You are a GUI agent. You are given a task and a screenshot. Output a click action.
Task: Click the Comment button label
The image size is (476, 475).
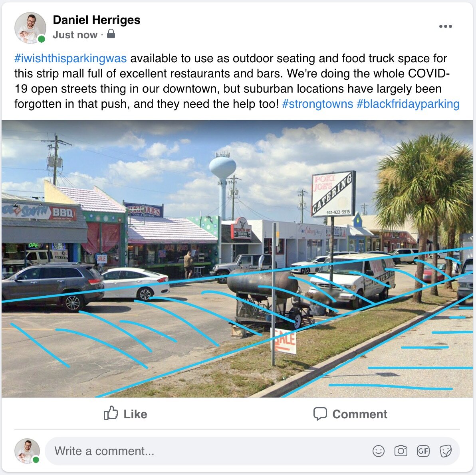[x=360, y=414]
